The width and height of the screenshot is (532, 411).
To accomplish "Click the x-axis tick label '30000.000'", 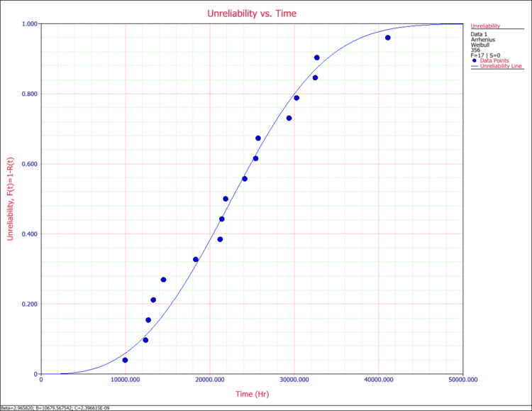I will coord(294,380).
